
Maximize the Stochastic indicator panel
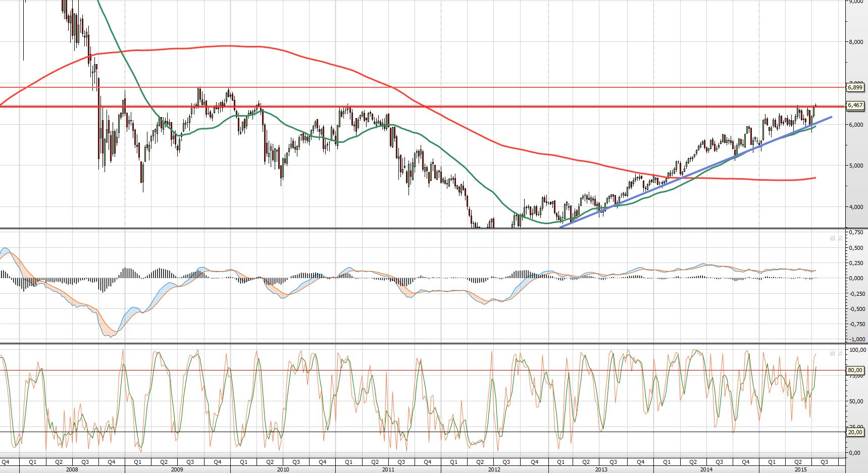(x=833, y=353)
